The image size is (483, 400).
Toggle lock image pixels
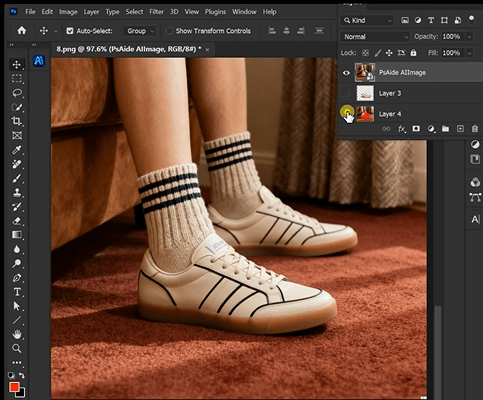coord(378,53)
